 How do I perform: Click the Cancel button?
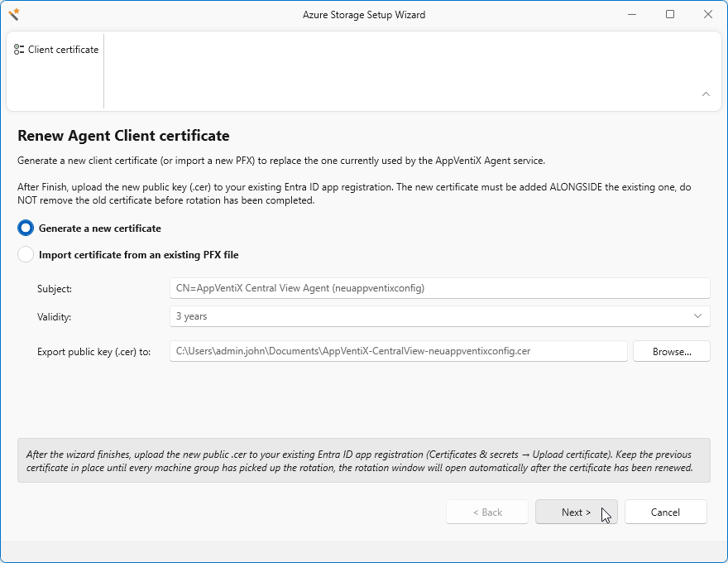[x=665, y=512]
